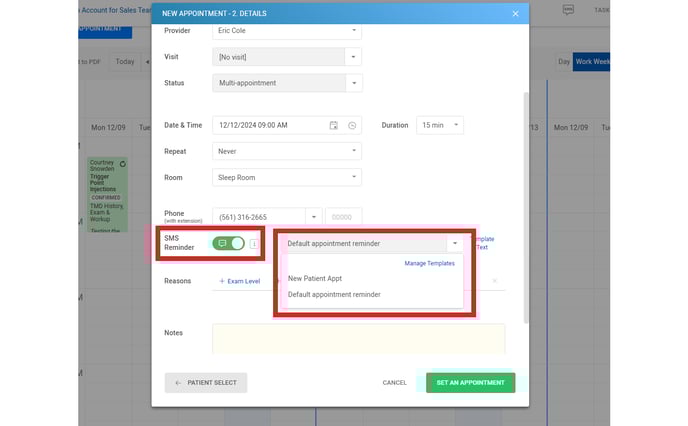Click the phone number field (561) 316-2665
Screen dimensions: 688x426
point(259,217)
